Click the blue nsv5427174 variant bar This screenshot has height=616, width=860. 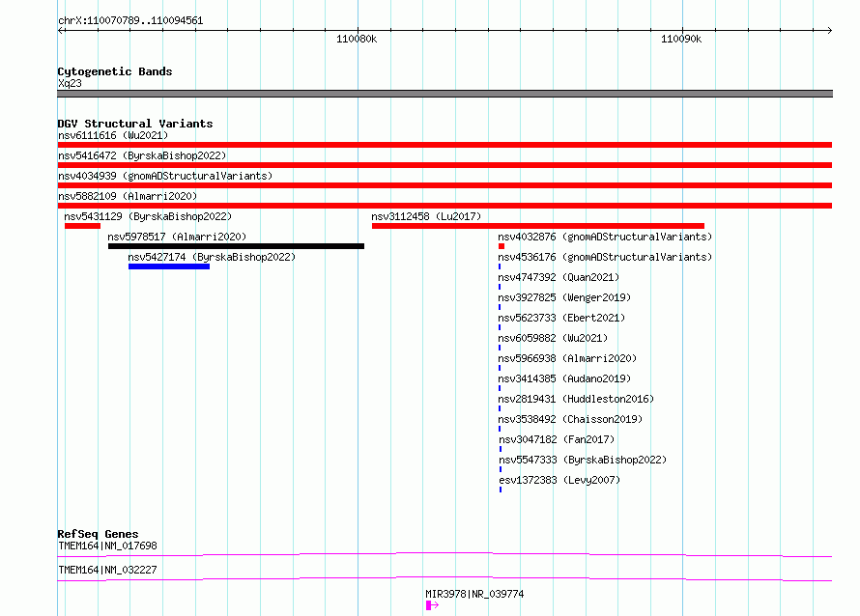(x=169, y=266)
